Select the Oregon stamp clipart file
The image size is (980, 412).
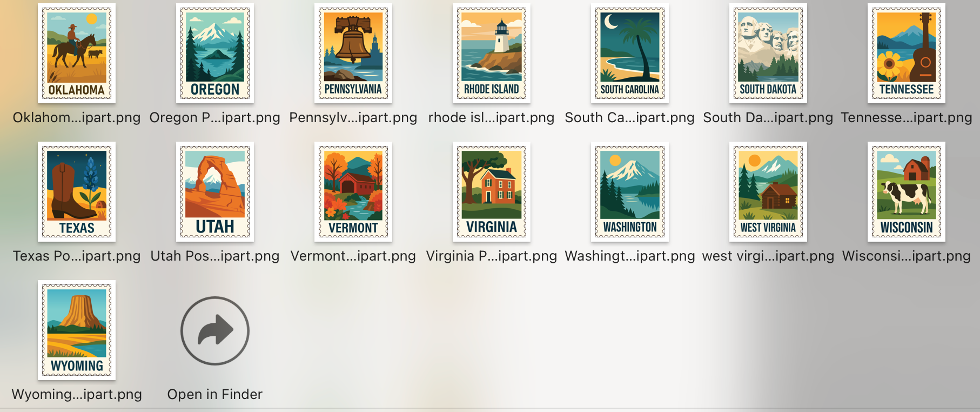click(x=215, y=53)
